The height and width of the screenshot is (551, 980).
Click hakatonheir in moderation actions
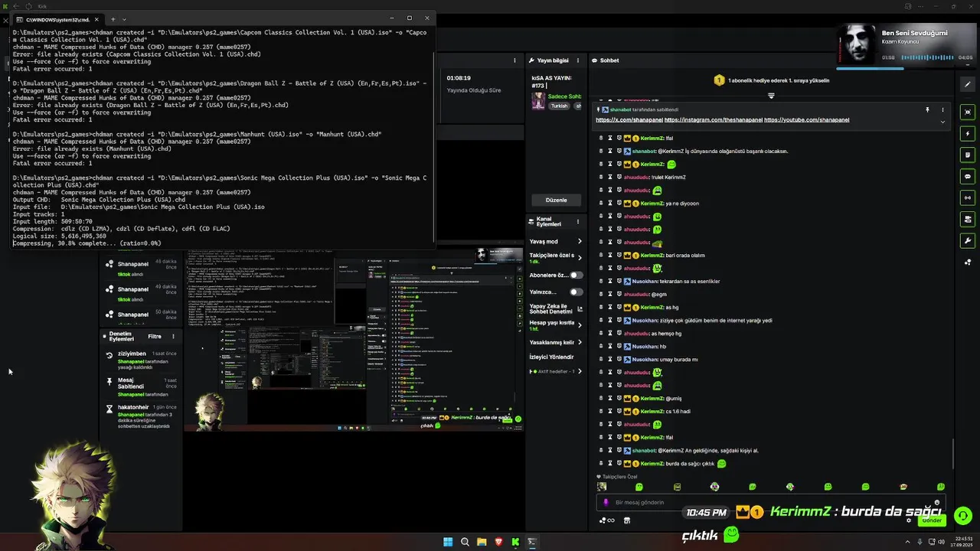(x=133, y=407)
